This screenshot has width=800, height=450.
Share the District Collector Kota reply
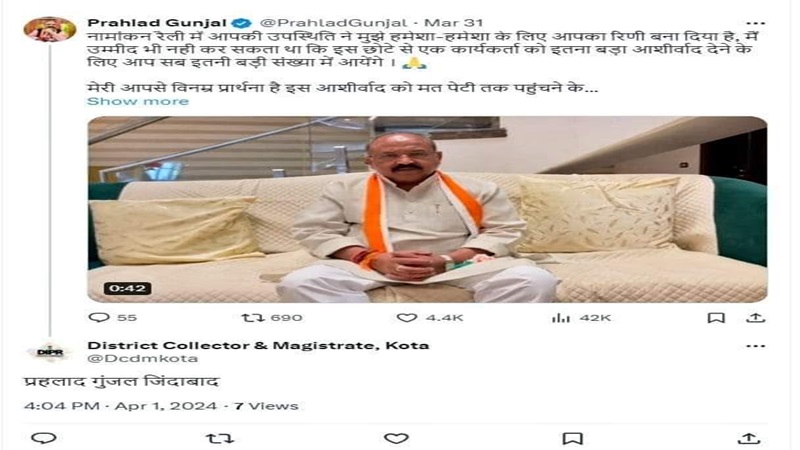[x=748, y=438]
